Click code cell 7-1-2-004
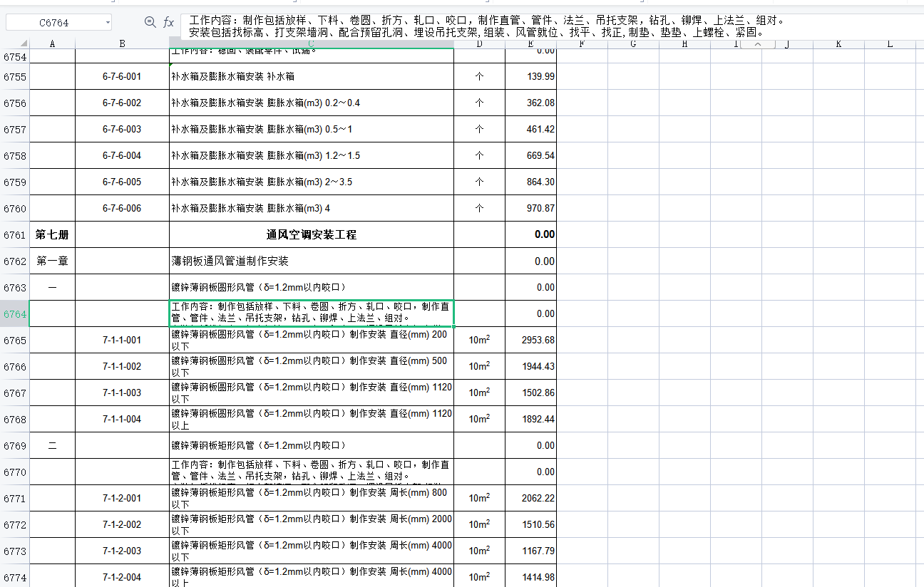This screenshot has height=587, width=924. pyautogui.click(x=122, y=577)
